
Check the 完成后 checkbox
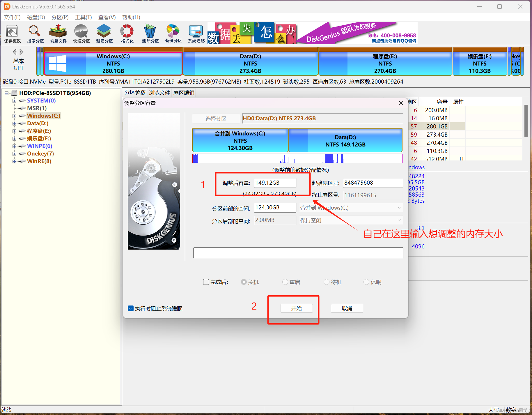pos(206,282)
